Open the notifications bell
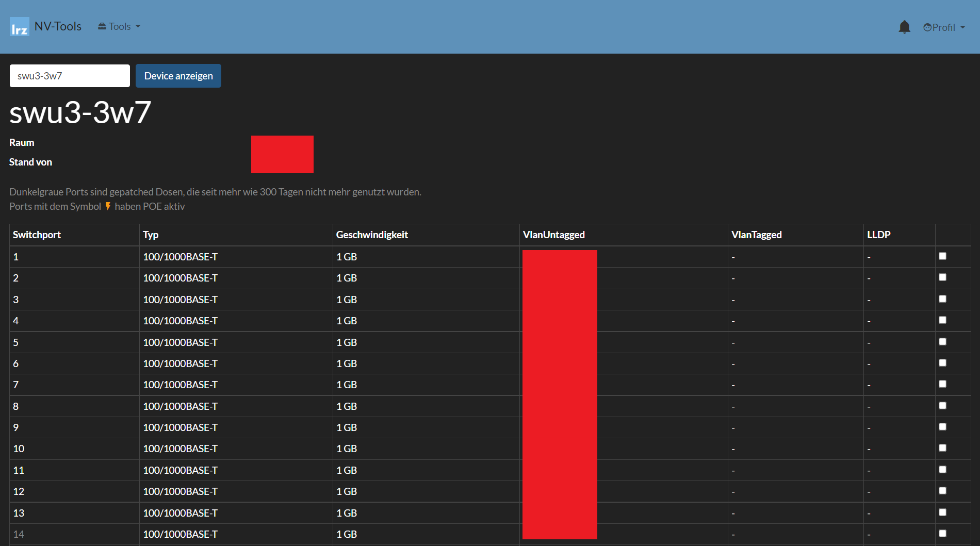Viewport: 980px width, 546px height. [x=904, y=27]
